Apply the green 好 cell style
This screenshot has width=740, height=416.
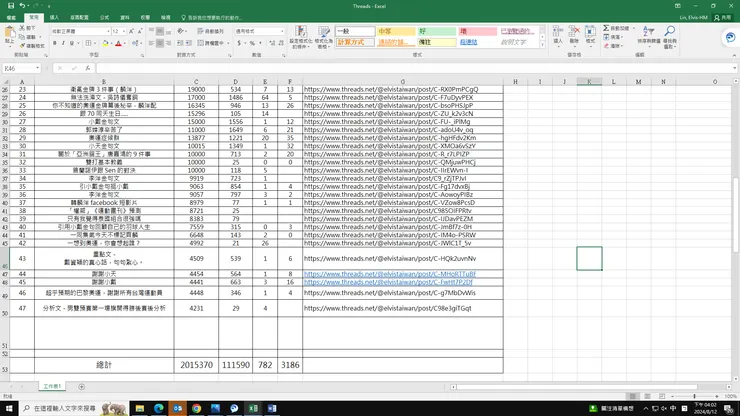pos(437,31)
